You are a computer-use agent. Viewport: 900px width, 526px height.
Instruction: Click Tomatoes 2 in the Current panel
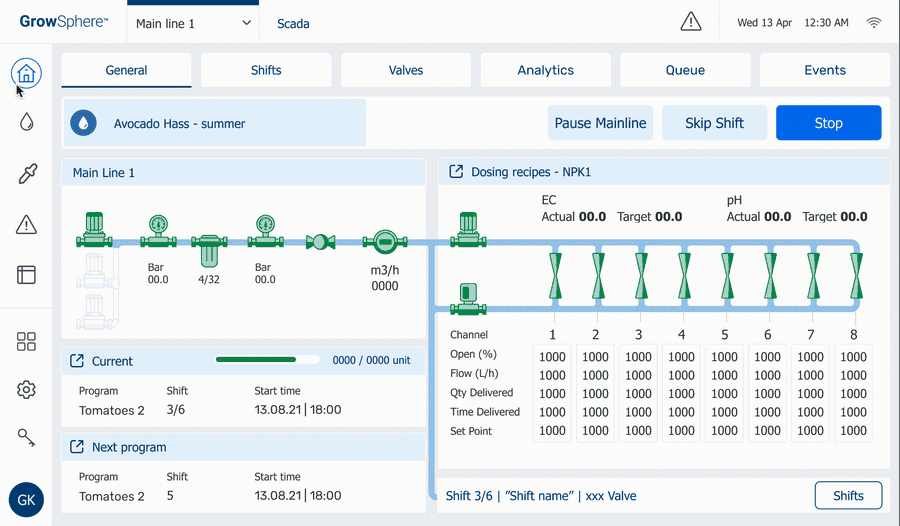[112, 411]
